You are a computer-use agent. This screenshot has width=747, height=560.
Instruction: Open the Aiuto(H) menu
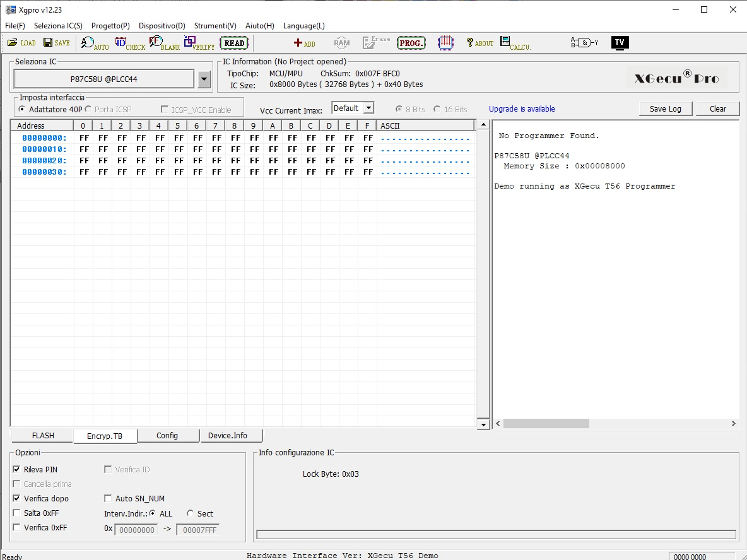pos(260,26)
